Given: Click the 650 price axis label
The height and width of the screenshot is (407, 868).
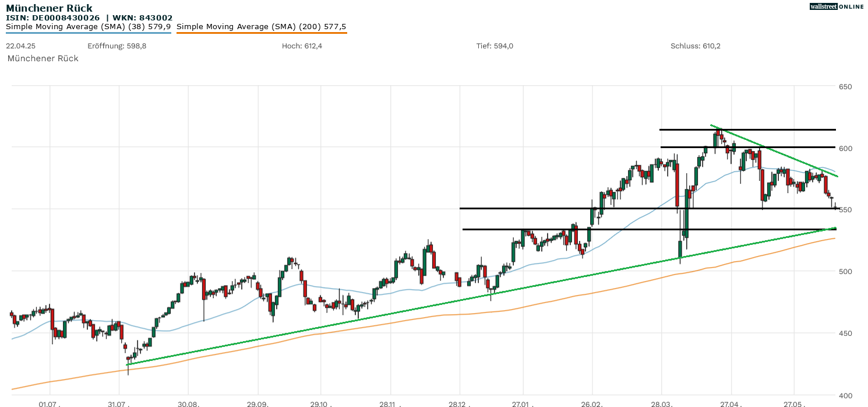Looking at the screenshot, I should [845, 86].
